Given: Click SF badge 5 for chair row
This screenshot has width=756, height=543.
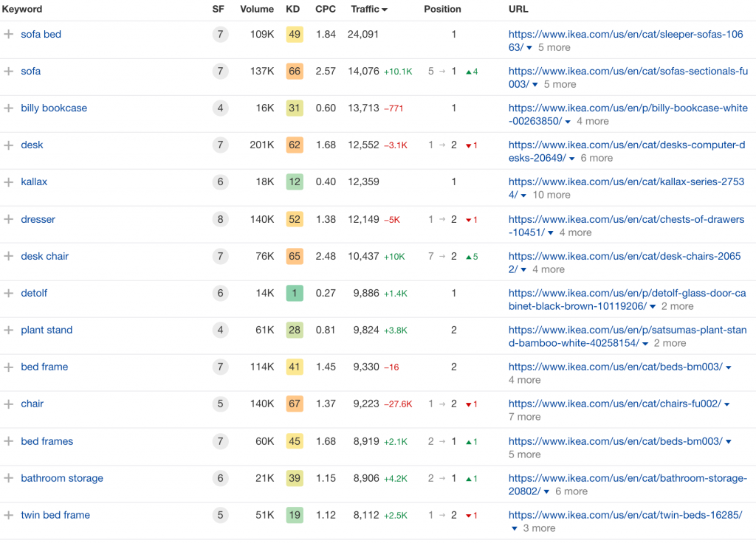Looking at the screenshot, I should 220,404.
